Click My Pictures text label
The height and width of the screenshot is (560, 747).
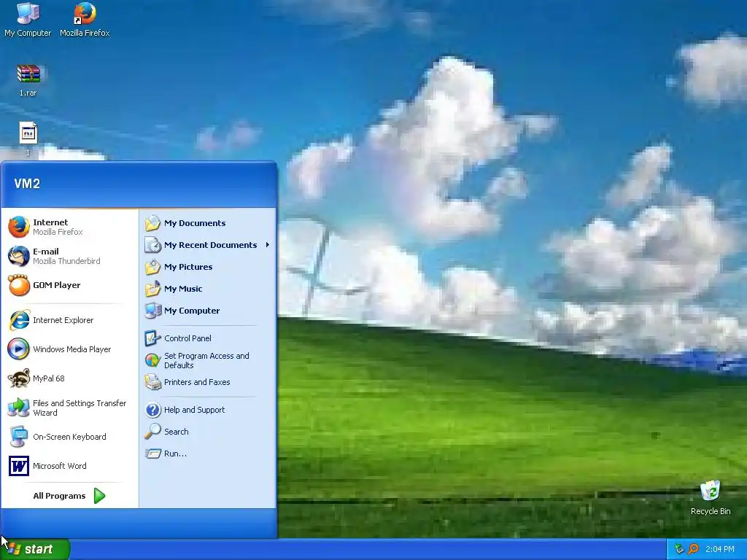pos(188,267)
